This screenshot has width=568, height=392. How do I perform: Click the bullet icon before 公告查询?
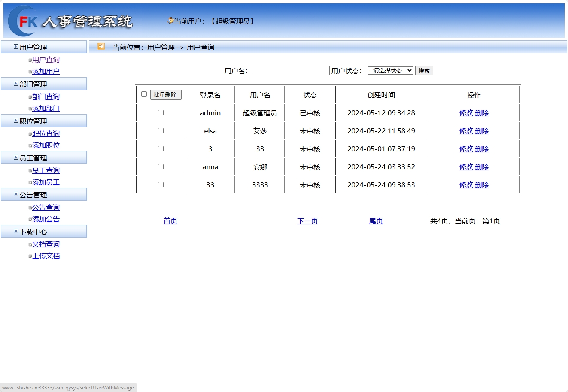(x=30, y=207)
